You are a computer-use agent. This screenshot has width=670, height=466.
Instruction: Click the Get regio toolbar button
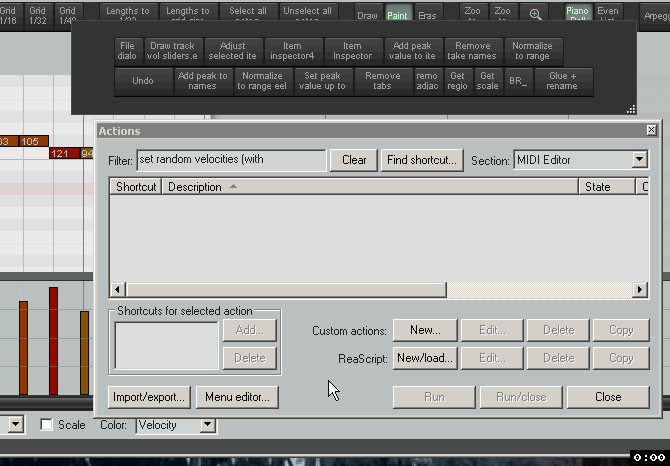click(457, 81)
